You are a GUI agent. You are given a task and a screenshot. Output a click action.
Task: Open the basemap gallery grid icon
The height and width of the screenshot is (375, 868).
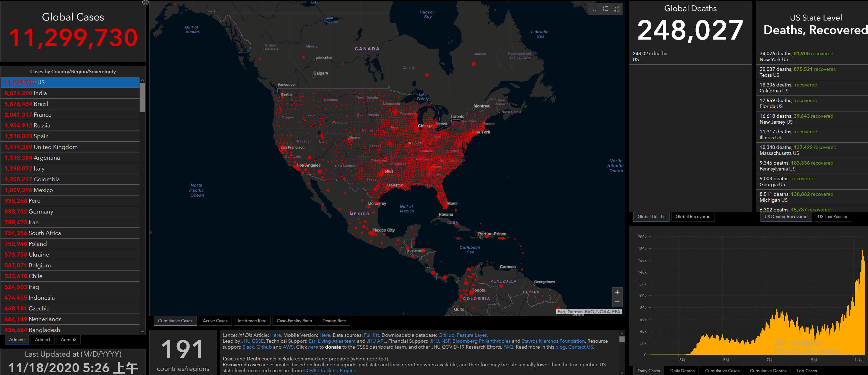click(617, 9)
